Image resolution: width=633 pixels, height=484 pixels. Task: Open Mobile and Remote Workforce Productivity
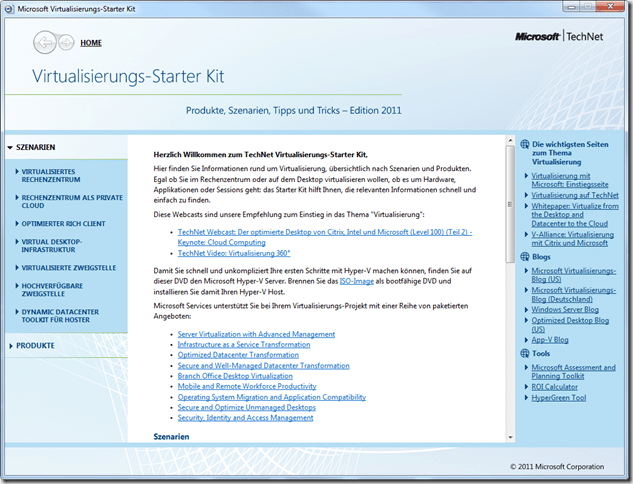[x=247, y=386]
